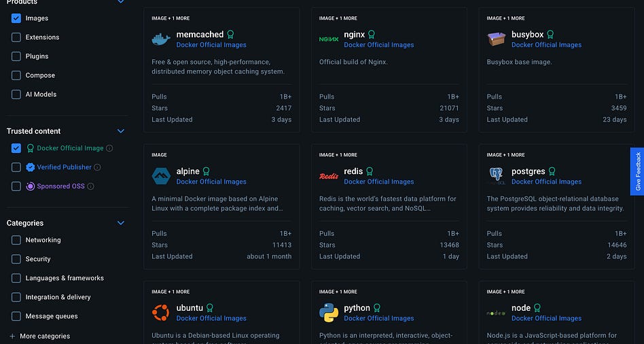
Task: Click Docker Official Images link under busybox
Action: click(547, 45)
